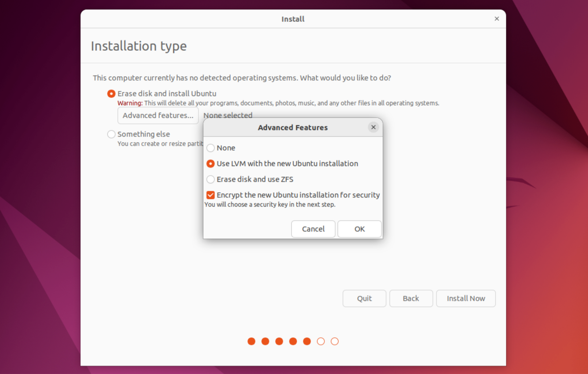Click the Advanced Features dialog title
Screen dimensions: 588x374
(x=293, y=127)
